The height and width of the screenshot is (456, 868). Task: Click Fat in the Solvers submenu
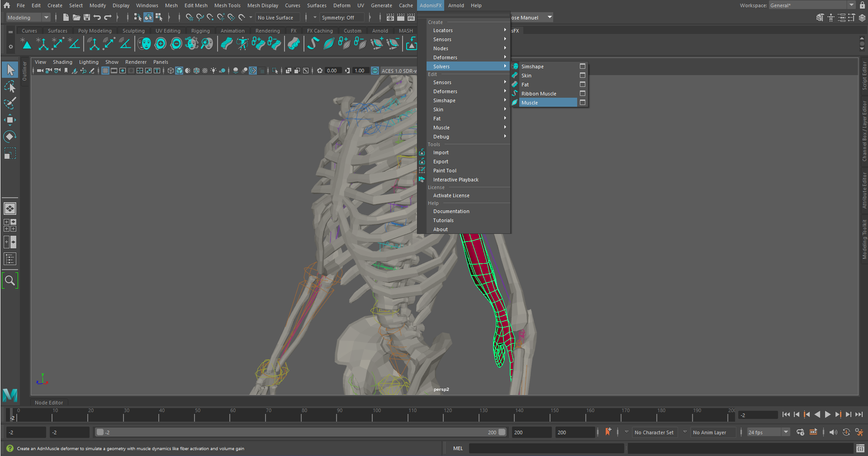tap(544, 85)
